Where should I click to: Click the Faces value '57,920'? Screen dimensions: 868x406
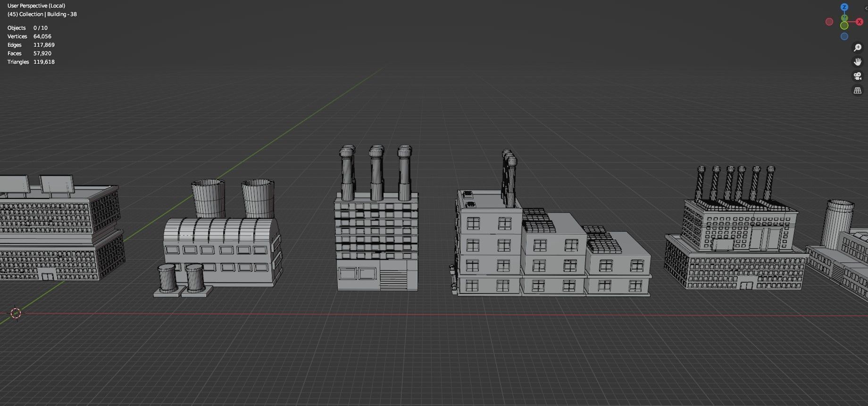click(x=42, y=53)
